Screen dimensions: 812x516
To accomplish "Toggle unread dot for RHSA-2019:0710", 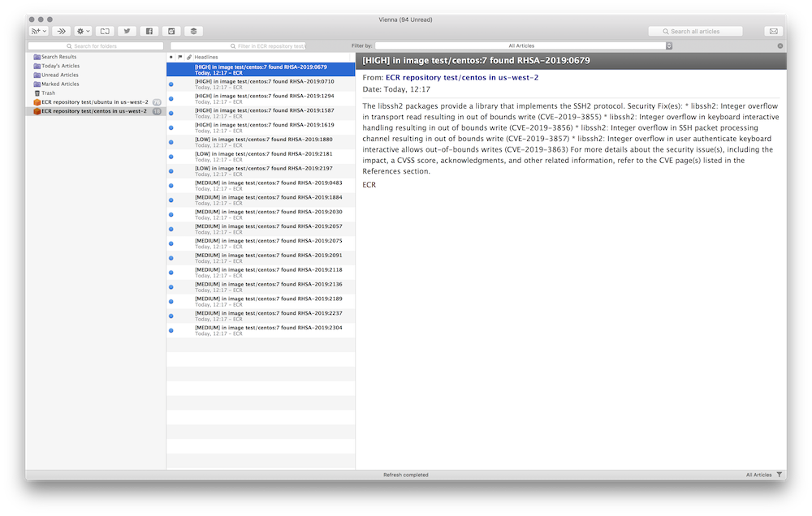I will point(171,84).
